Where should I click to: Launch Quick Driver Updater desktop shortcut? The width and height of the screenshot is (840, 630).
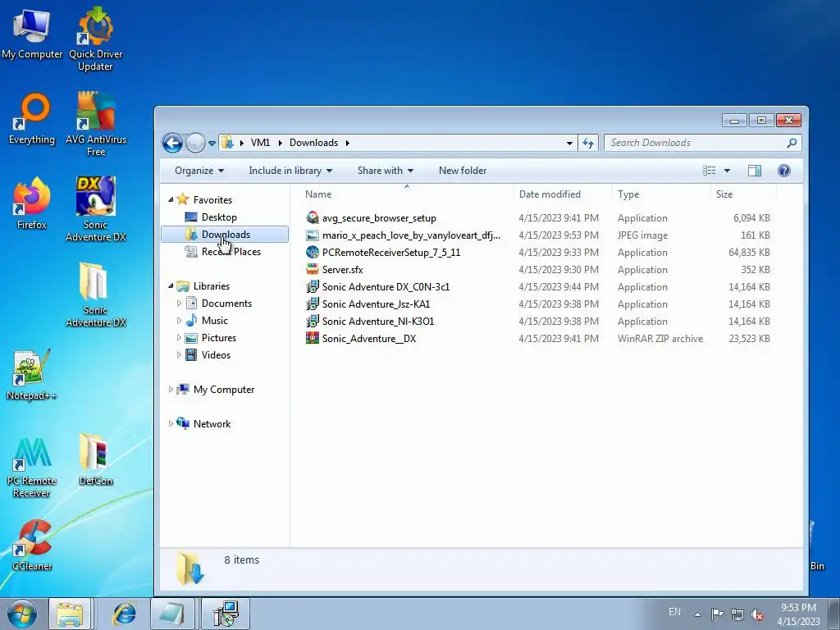(x=96, y=39)
